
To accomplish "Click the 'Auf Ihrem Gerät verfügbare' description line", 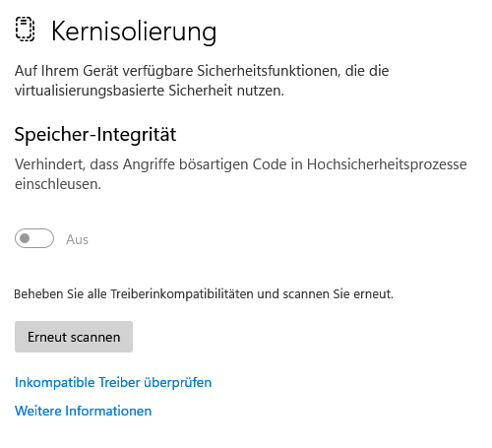I will 202,71.
